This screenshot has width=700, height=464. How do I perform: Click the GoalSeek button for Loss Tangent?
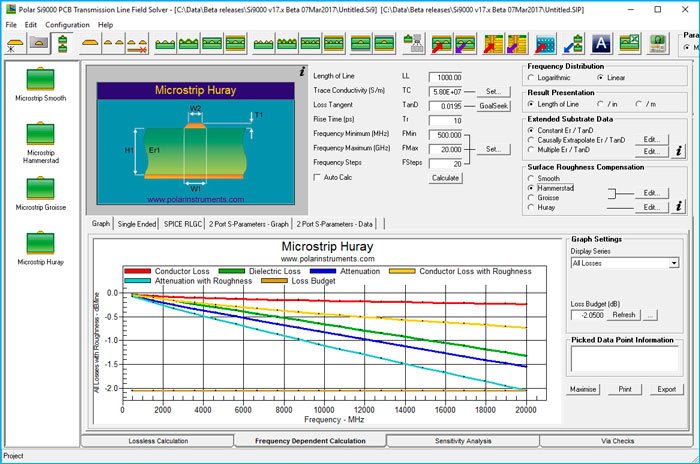493,106
